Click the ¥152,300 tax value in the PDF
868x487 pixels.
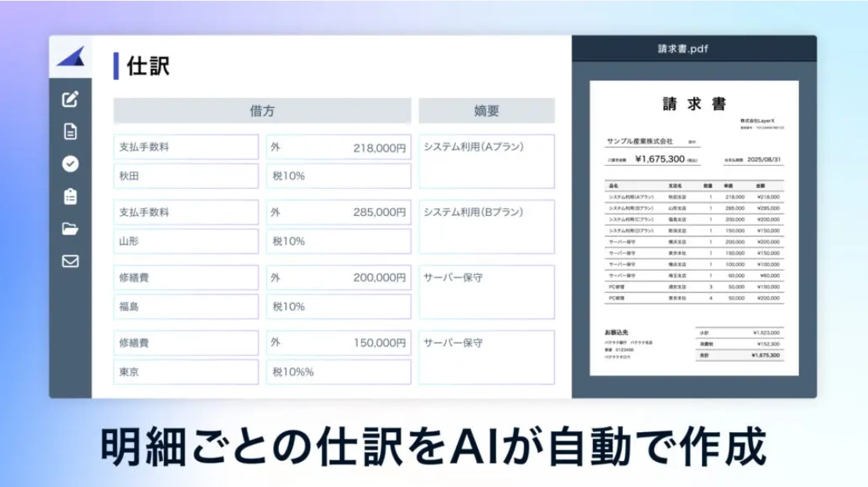(x=767, y=345)
